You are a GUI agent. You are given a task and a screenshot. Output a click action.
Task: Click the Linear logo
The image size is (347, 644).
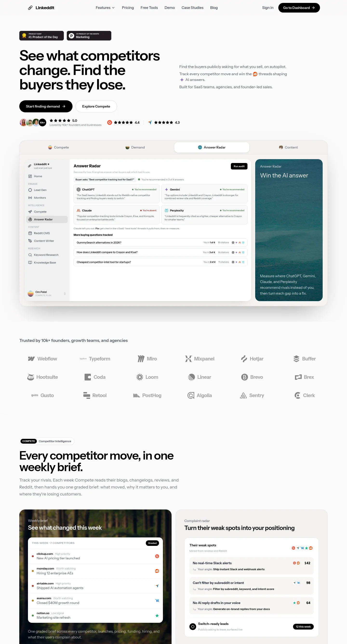coord(199,377)
